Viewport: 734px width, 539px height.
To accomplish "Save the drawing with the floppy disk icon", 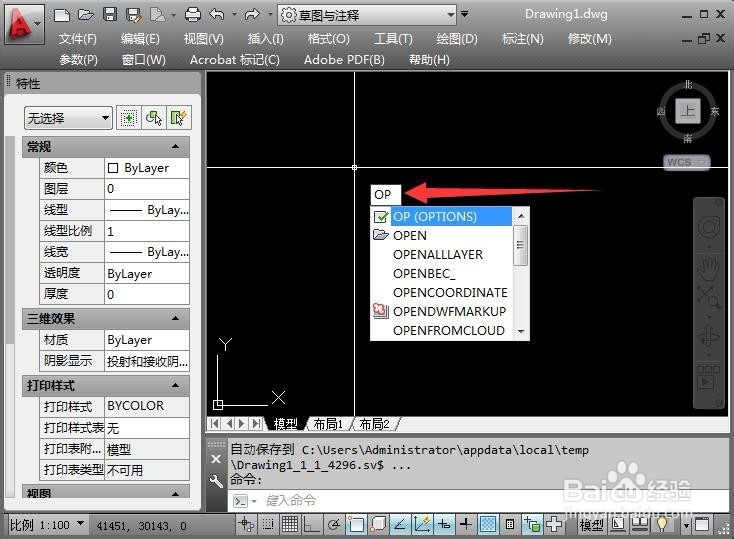I will (x=110, y=15).
